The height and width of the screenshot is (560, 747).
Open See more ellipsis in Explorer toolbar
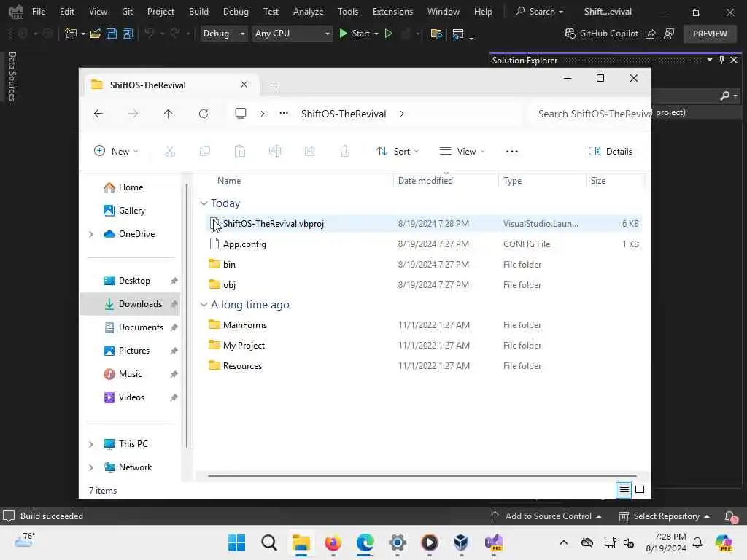(x=511, y=152)
